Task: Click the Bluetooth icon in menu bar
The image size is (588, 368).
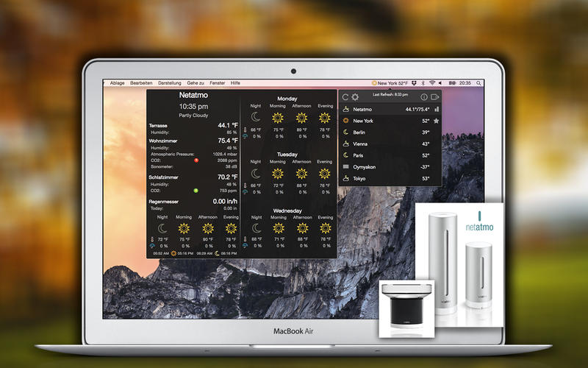Action: 423,83
